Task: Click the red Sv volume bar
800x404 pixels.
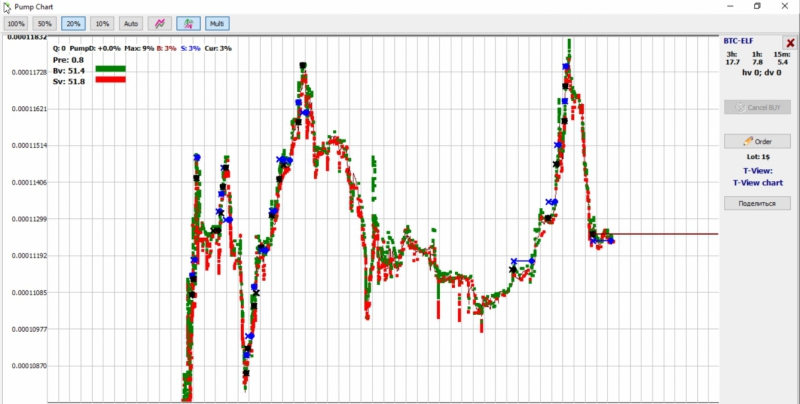Action: [x=110, y=80]
